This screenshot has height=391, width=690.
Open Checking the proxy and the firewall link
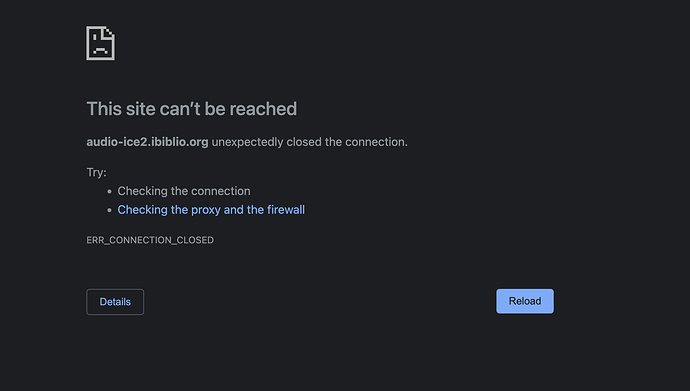pos(211,210)
